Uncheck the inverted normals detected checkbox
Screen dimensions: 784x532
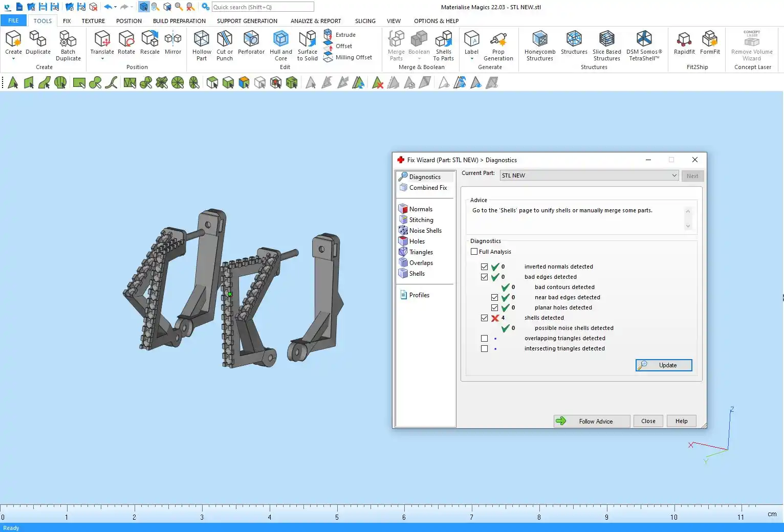[x=485, y=267]
